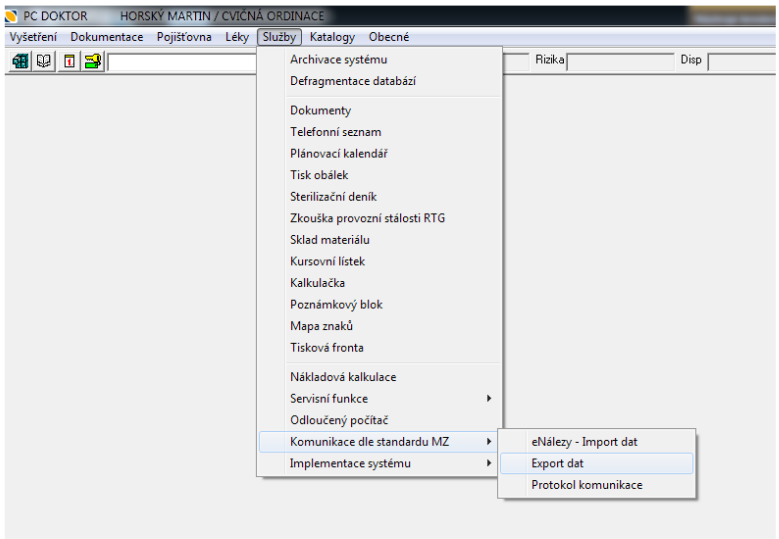Click the text field beside toolbar icons
The image size is (779, 539).
tap(182, 62)
